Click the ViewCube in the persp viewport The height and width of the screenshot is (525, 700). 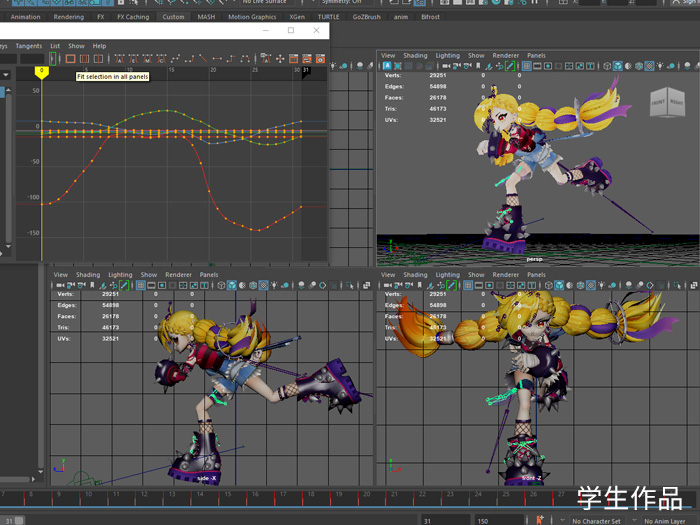pos(667,102)
